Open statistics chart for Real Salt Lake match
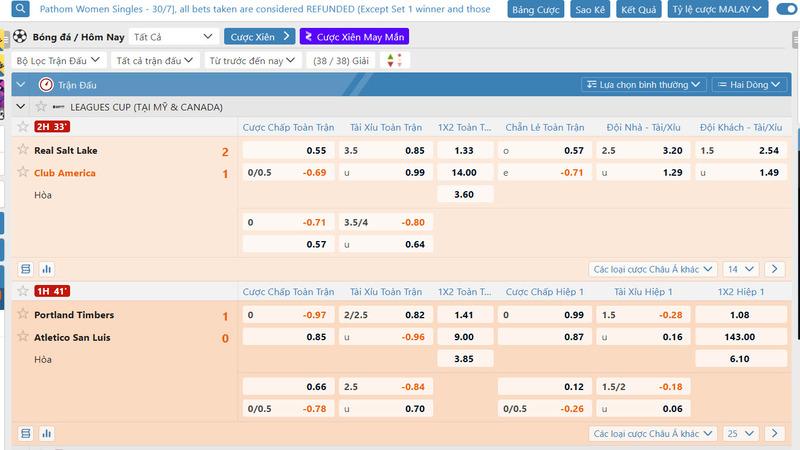This screenshot has height=450, width=800. coord(46,269)
